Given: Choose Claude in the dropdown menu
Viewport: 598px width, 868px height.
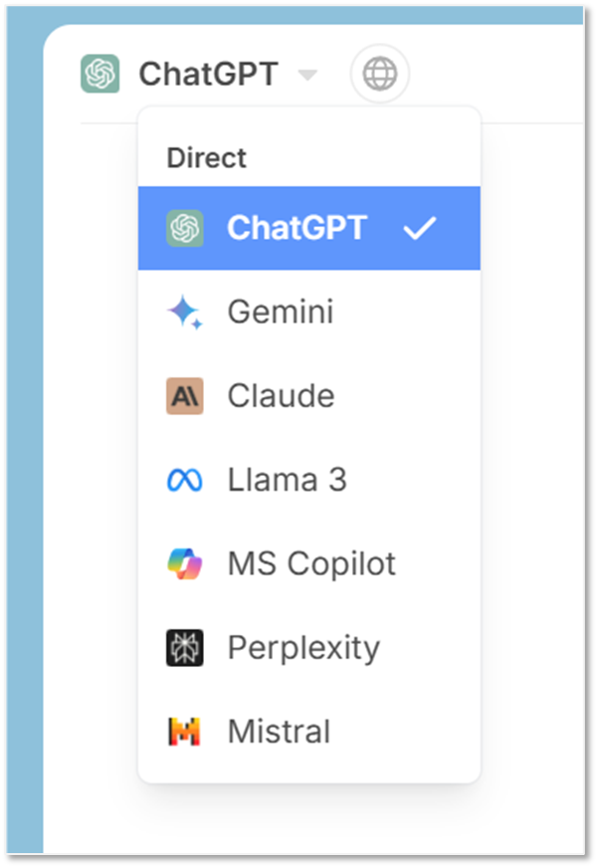Looking at the screenshot, I should click(309, 396).
